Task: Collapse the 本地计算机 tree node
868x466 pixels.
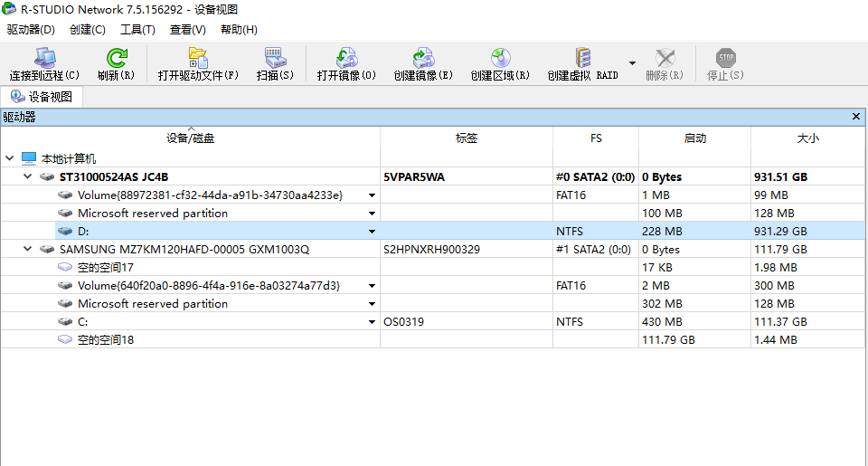Action: pyautogui.click(x=10, y=158)
